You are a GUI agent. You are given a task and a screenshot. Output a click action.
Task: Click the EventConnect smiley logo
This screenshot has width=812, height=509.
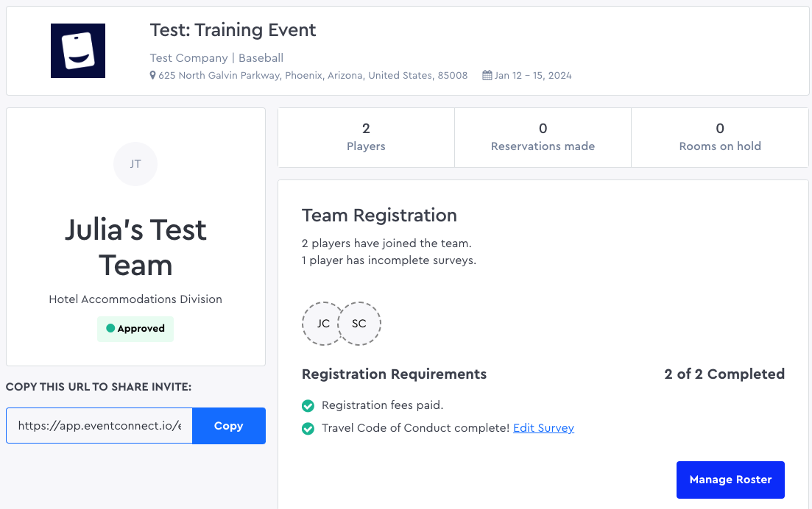point(78,51)
